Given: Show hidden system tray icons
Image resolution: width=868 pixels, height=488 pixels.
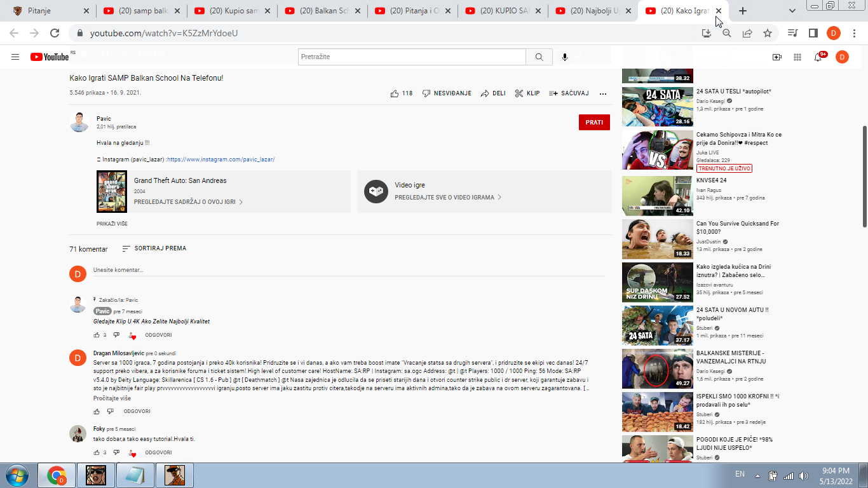Looking at the screenshot, I should pyautogui.click(x=757, y=475).
